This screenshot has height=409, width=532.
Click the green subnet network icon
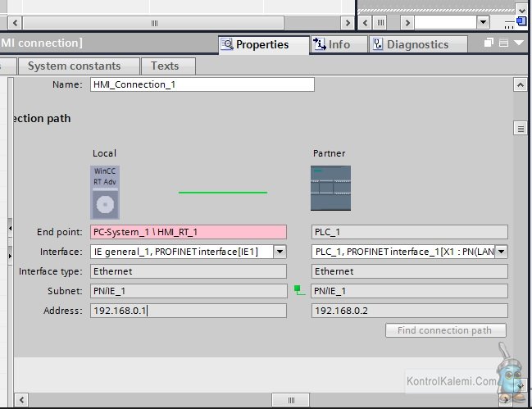click(299, 290)
